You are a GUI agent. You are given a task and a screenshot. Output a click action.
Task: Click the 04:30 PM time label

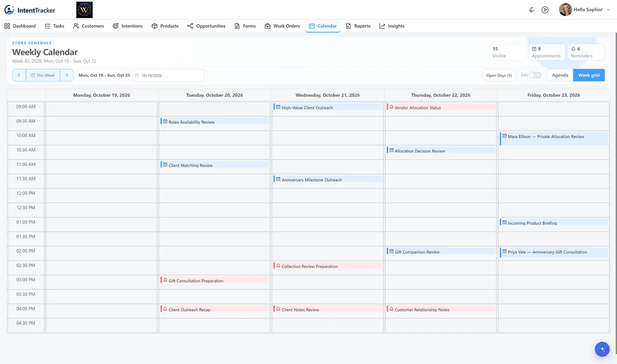[26, 323]
